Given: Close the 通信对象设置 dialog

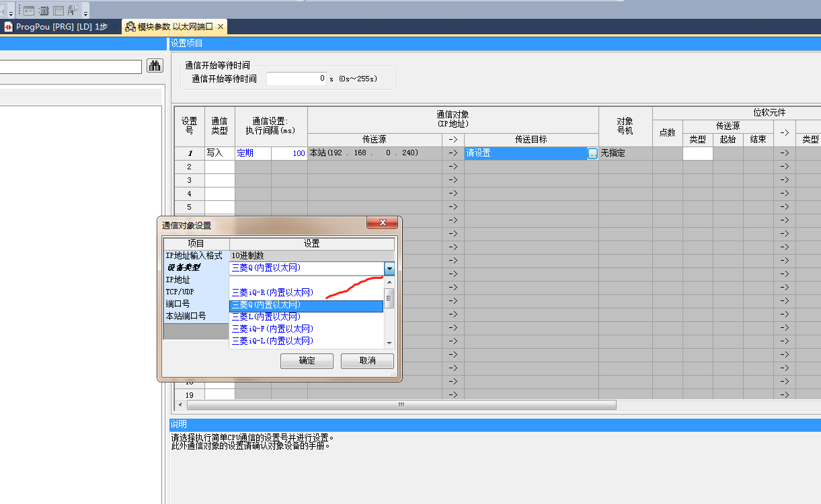Looking at the screenshot, I should (x=383, y=223).
